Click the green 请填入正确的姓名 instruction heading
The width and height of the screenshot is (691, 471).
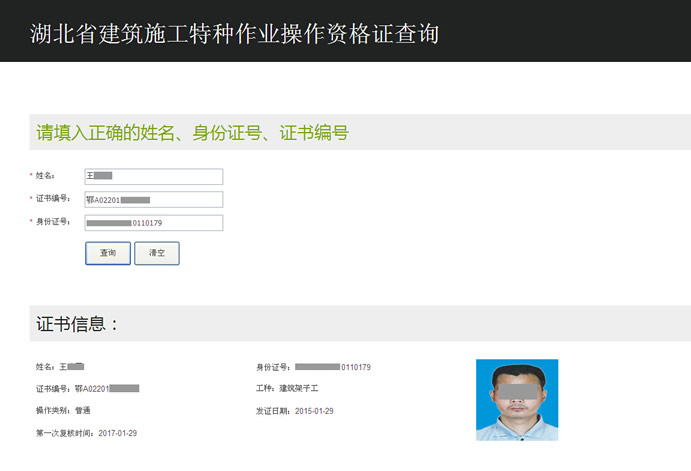coord(192,132)
